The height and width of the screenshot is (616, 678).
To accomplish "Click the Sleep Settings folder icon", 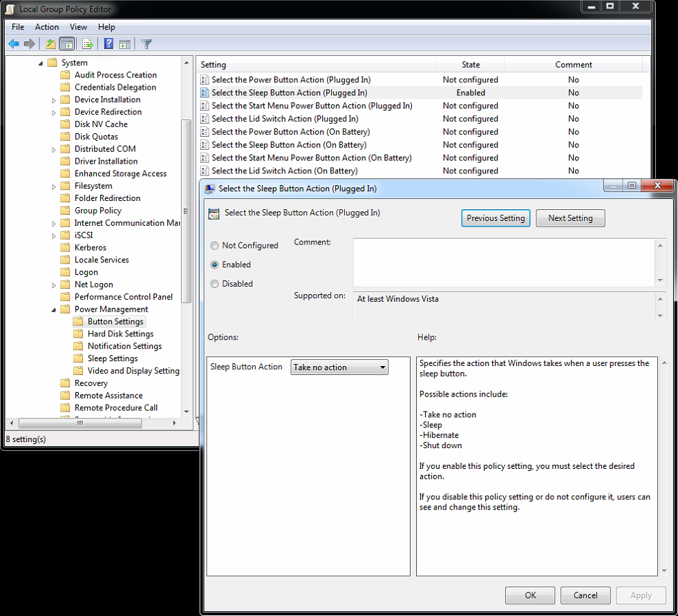I will 78,358.
